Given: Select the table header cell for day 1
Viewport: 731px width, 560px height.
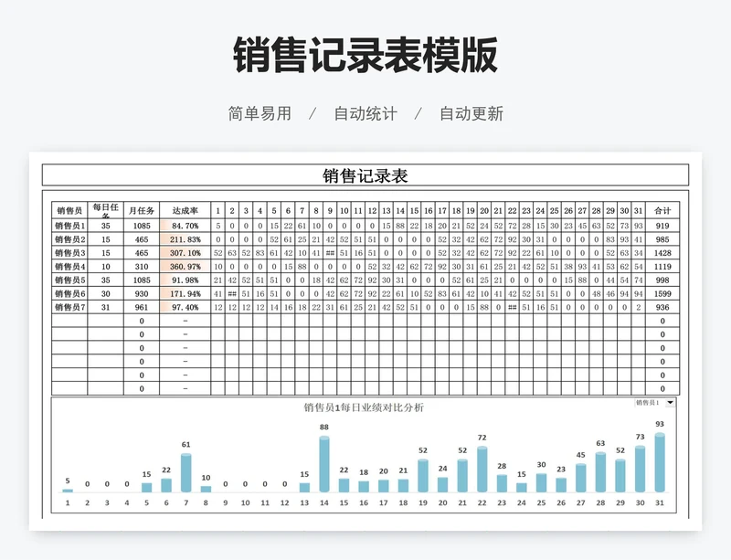Looking at the screenshot, I should [x=217, y=210].
